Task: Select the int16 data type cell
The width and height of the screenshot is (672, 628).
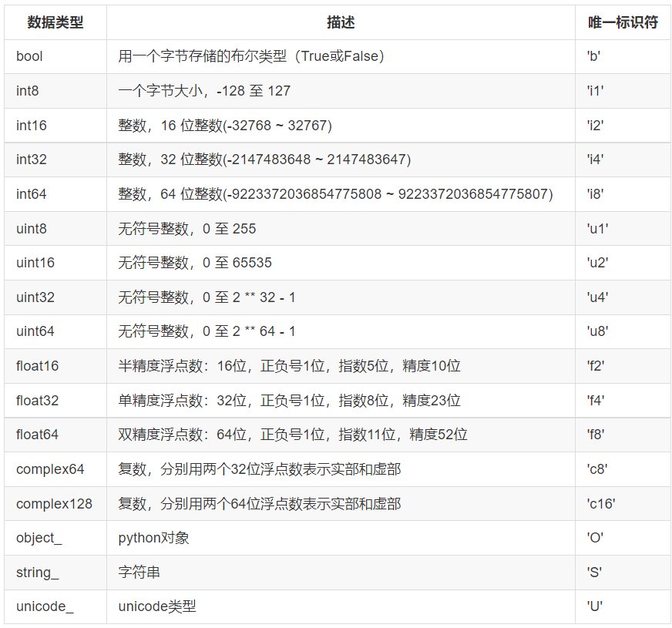Action: pyautogui.click(x=29, y=125)
